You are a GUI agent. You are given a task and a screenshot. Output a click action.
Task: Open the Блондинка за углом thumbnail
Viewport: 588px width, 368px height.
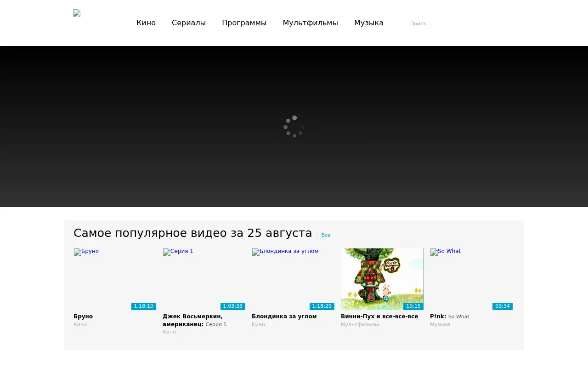[293, 279]
